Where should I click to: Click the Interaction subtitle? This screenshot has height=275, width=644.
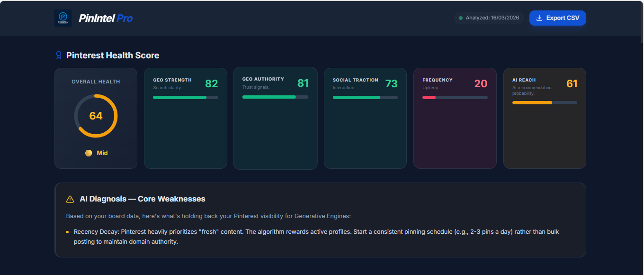344,88
